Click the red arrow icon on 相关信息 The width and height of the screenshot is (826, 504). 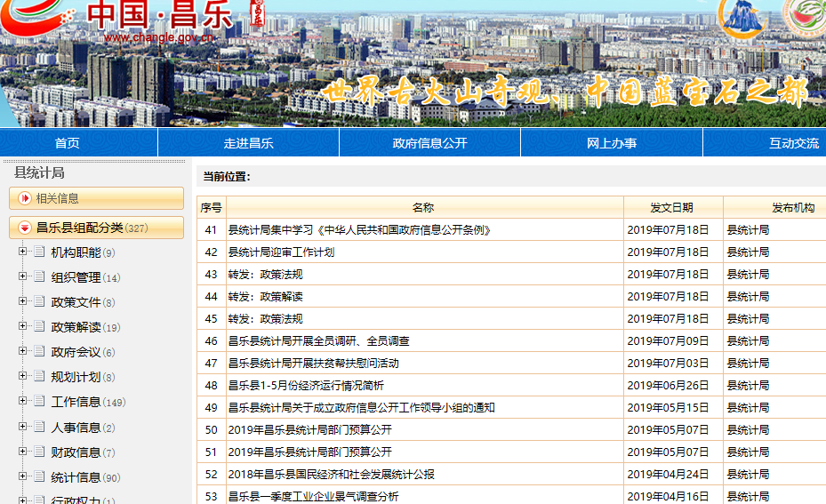[25, 198]
